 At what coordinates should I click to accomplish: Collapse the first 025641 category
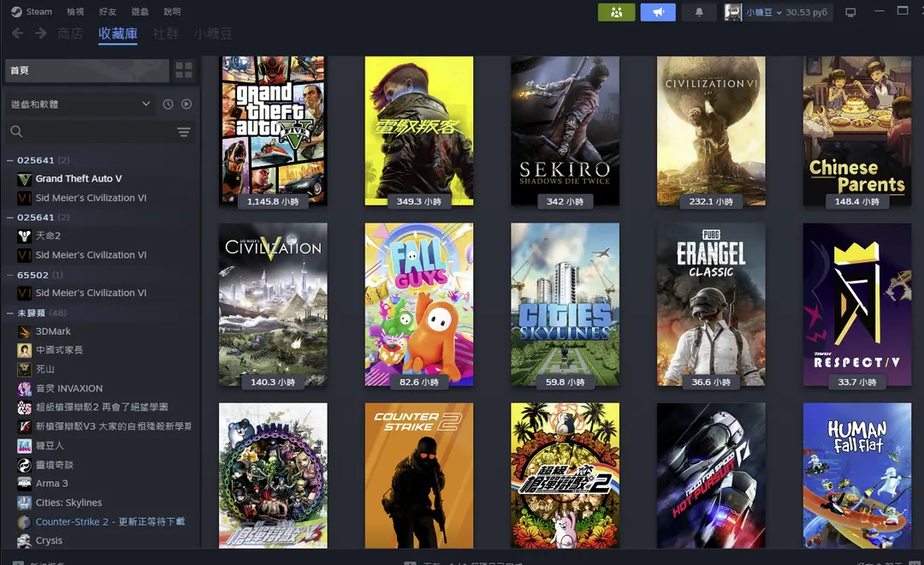[x=10, y=160]
